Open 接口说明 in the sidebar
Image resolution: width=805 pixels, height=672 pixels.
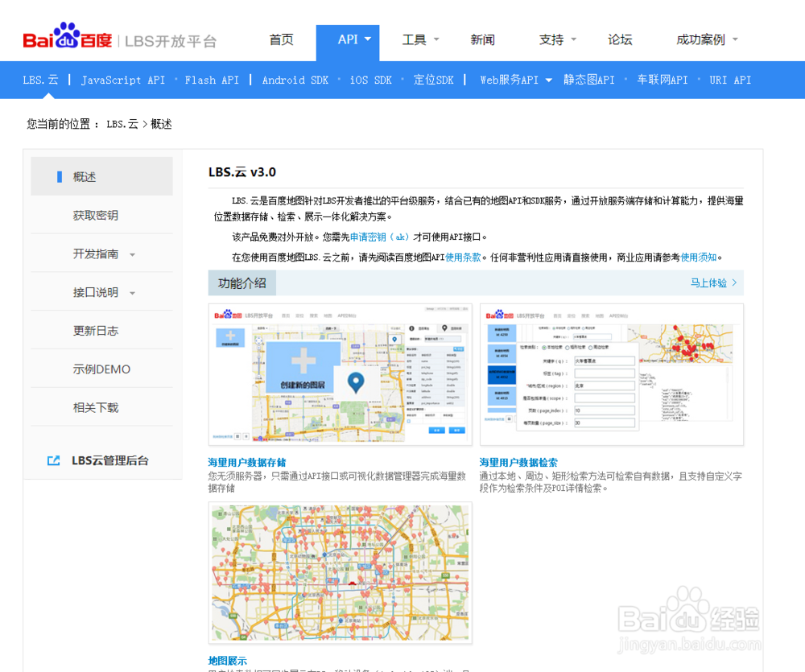point(96,293)
